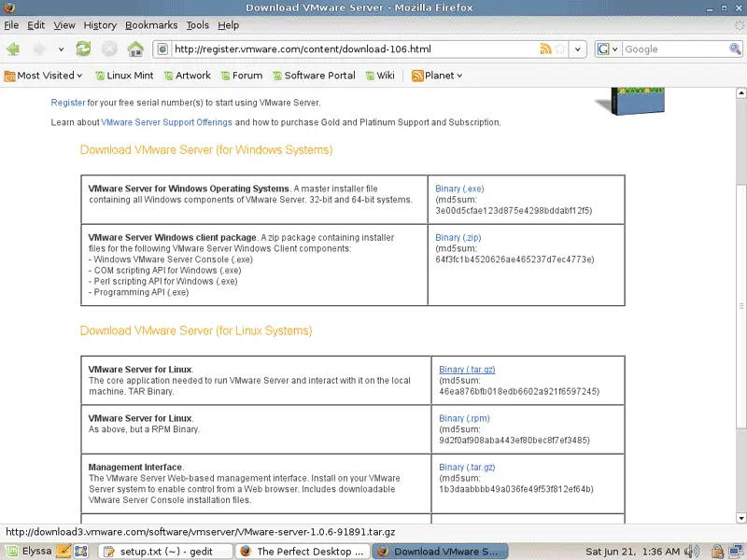The width and height of the screenshot is (747, 560).
Task: Open the Software Portal bookmark
Action: coord(313,76)
